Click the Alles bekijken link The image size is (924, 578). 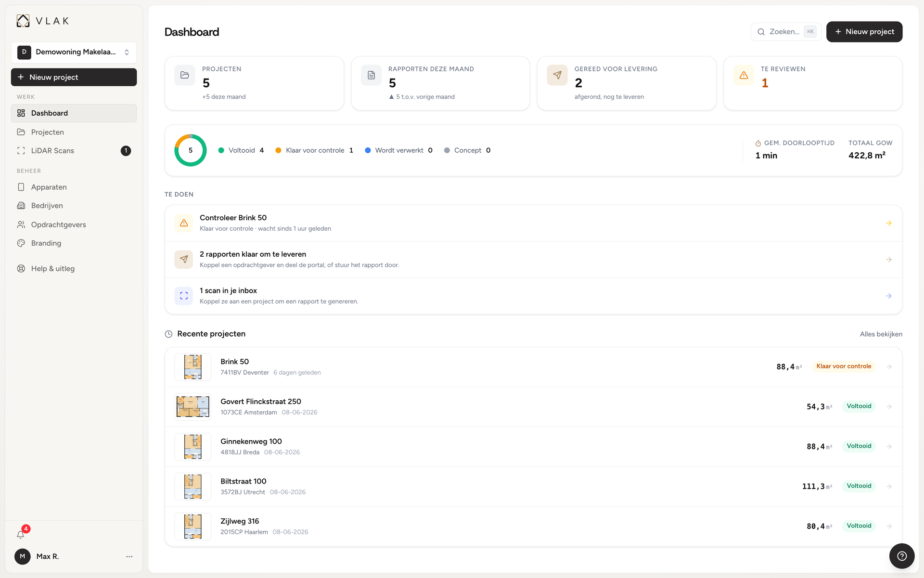(881, 334)
